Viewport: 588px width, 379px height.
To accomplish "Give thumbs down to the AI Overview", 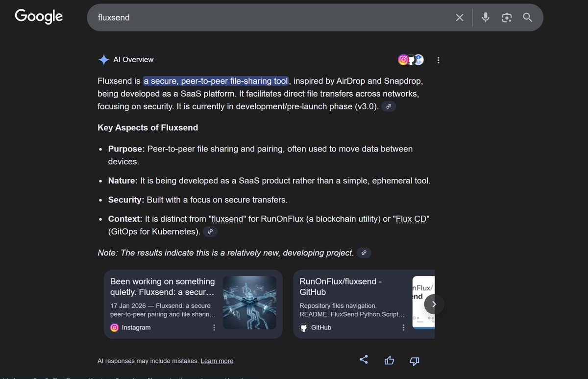I will click(414, 361).
